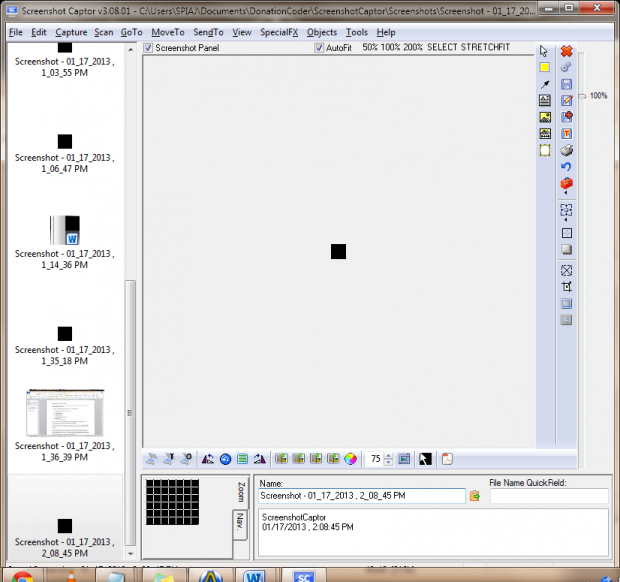Select the picture object tool
The width and height of the screenshot is (620, 582).
pyautogui.click(x=545, y=117)
